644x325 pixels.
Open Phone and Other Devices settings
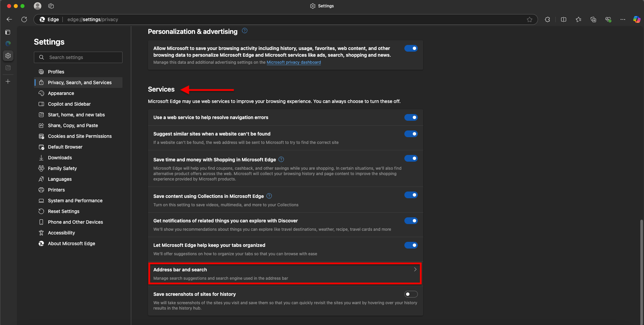point(78,222)
